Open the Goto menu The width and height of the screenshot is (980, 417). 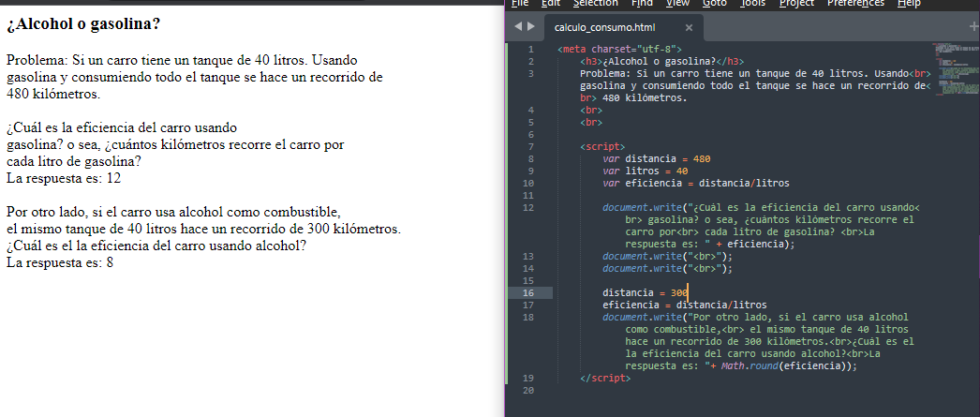coord(714,3)
